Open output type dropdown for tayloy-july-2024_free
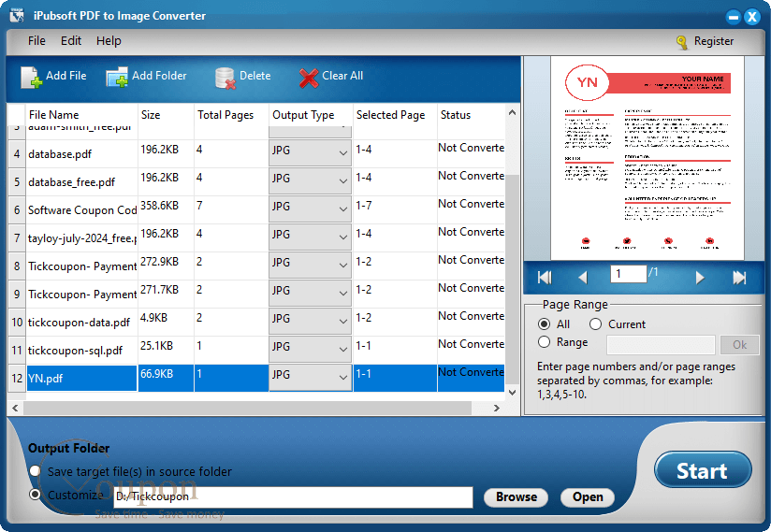This screenshot has height=532, width=771. 311,237
